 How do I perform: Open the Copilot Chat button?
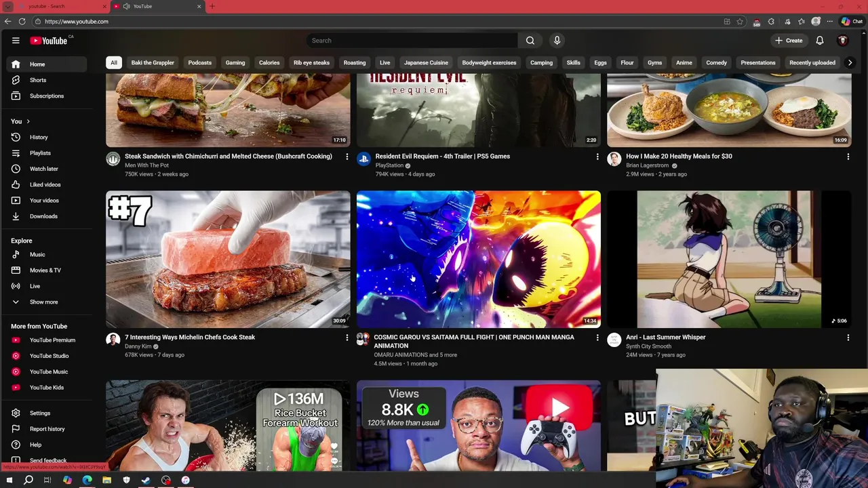tap(852, 22)
